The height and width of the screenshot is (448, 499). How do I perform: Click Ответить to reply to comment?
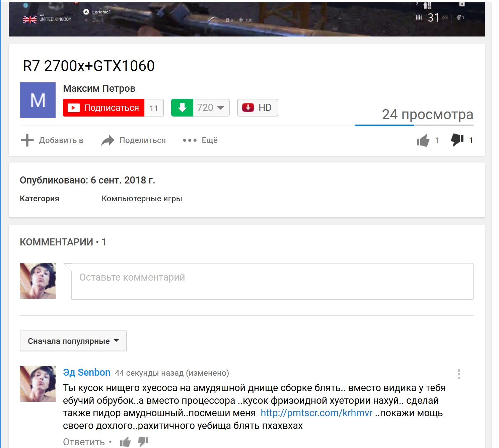point(84,442)
